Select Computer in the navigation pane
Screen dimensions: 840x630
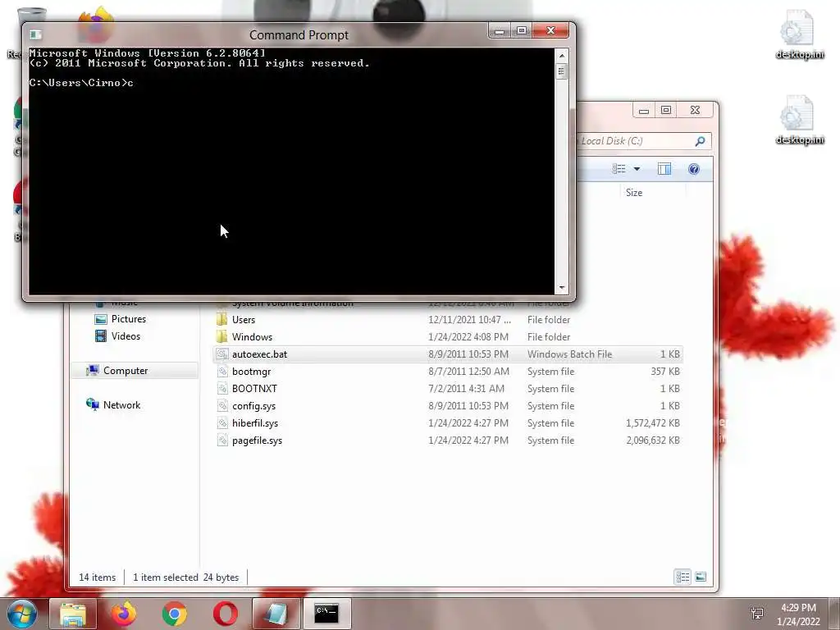126,370
